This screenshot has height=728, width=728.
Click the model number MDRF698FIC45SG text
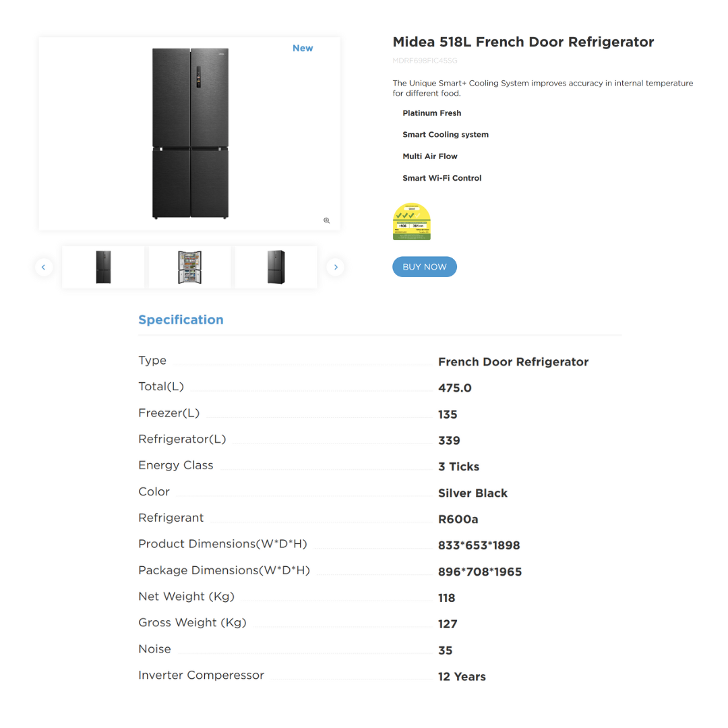point(425,61)
